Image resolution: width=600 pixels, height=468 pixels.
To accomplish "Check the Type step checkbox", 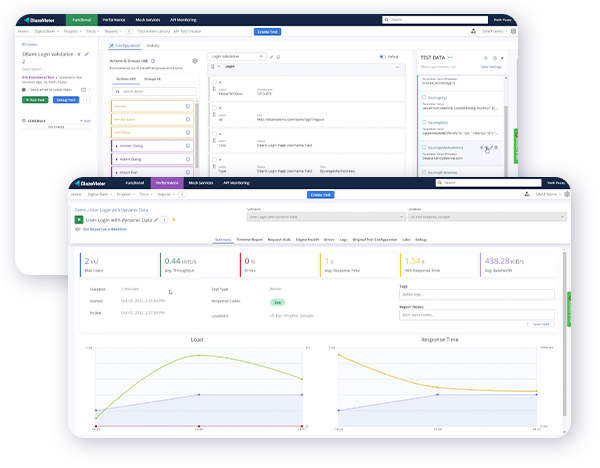I will click(x=214, y=160).
